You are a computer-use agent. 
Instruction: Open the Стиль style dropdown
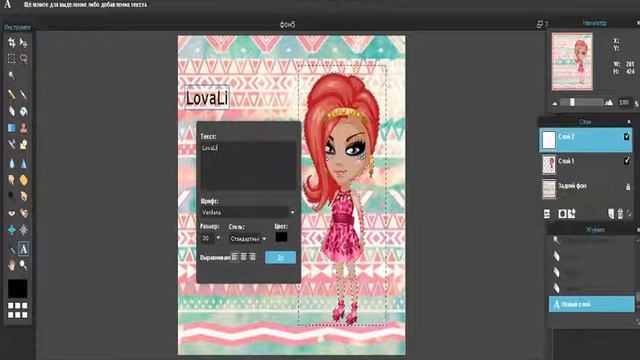point(248,239)
